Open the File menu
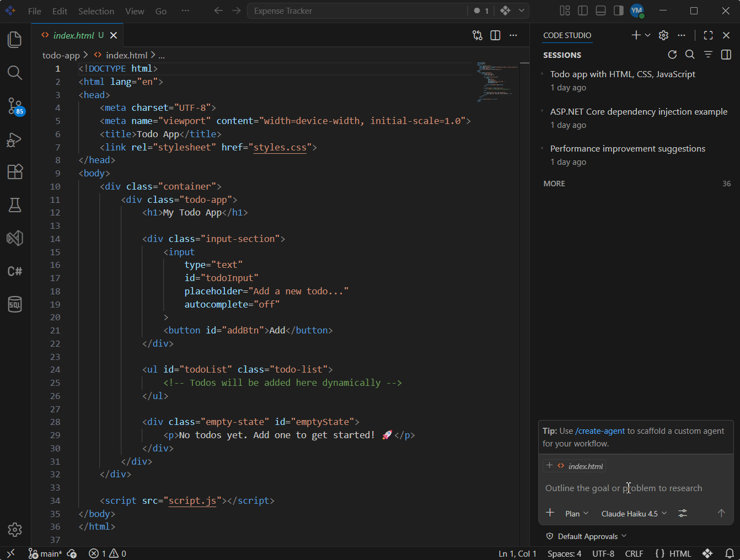Viewport: 740px width, 560px height. 35,11
